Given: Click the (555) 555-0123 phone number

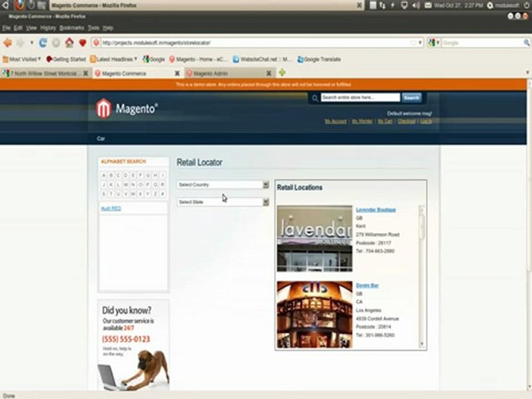Looking at the screenshot, I should pos(126,339).
